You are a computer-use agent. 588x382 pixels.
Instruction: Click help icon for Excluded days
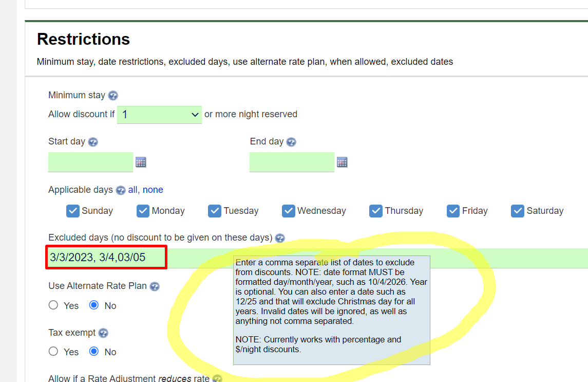pos(280,238)
